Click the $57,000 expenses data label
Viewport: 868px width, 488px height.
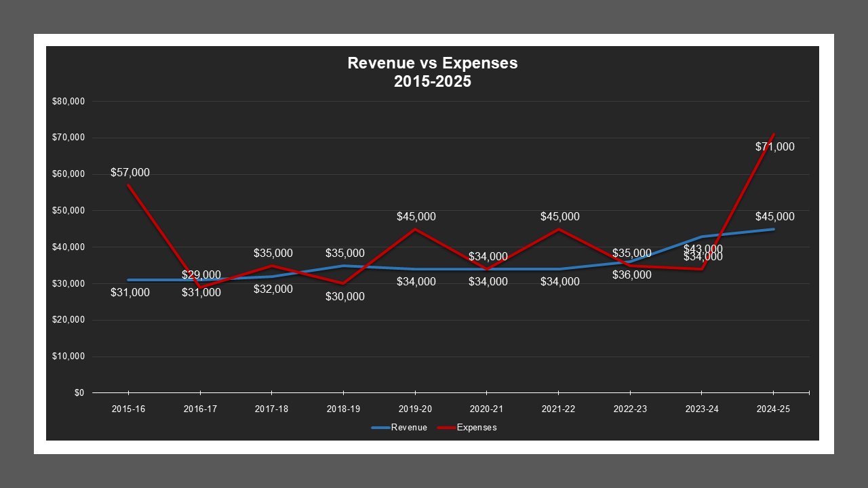[130, 173]
